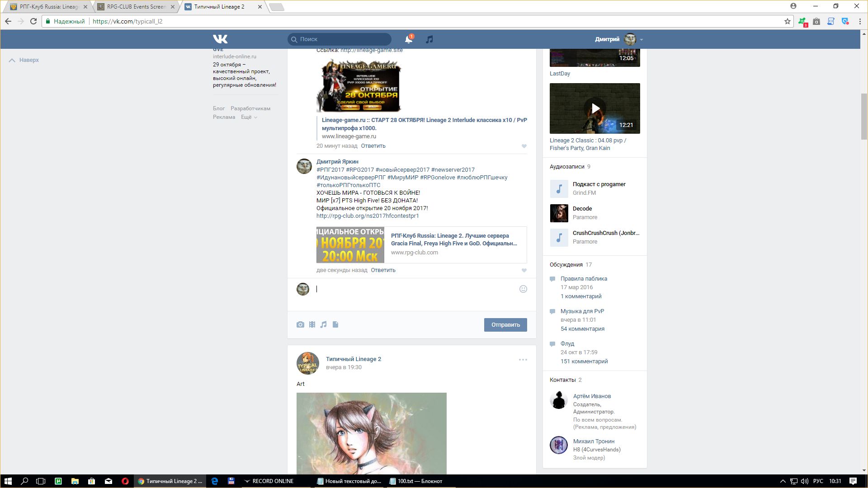Attach a video with the film icon
This screenshot has height=488, width=868.
coord(312,324)
